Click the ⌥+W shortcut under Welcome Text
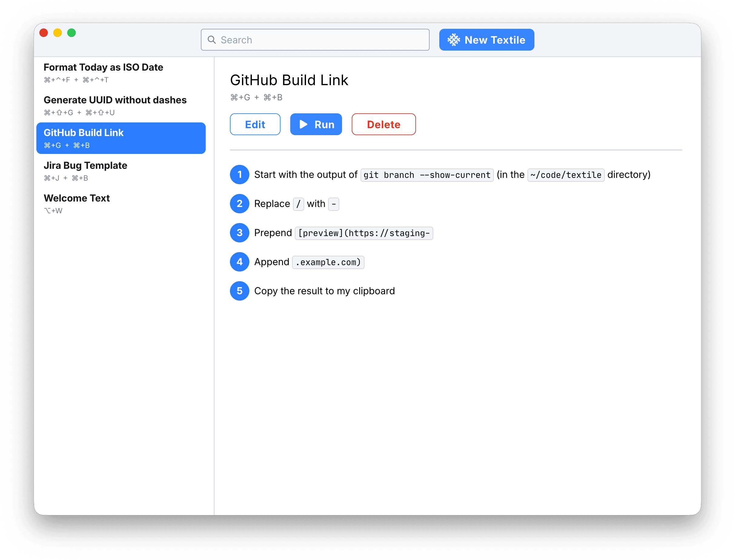Image resolution: width=735 pixels, height=560 pixels. 53,211
